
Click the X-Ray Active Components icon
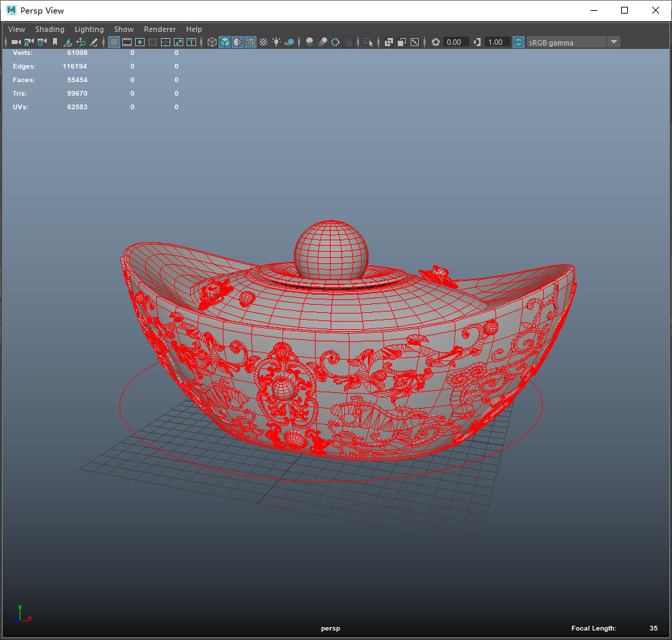point(402,42)
